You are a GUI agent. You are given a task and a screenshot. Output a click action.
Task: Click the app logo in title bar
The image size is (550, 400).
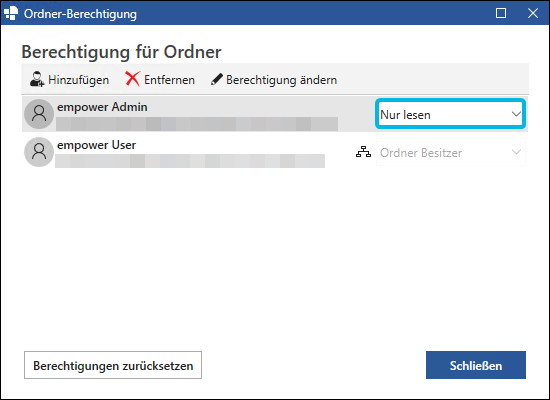pos(11,13)
